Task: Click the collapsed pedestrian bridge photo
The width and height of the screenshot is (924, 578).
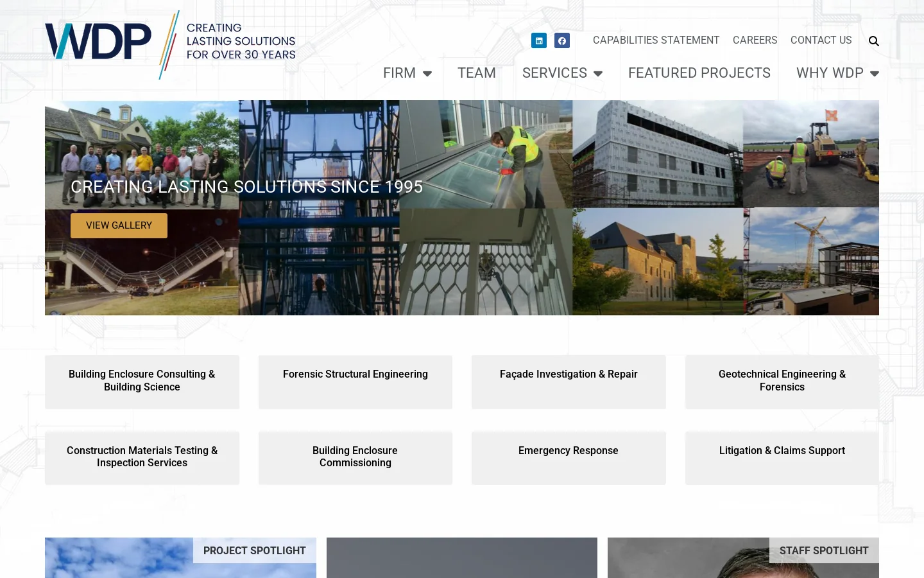Action: coord(142,262)
